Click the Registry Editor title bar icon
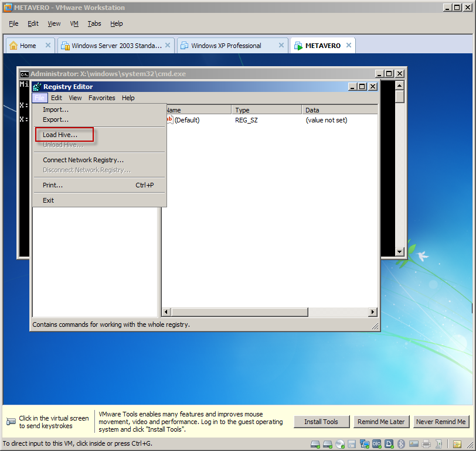Image resolution: width=476 pixels, height=451 pixels. pos(37,87)
